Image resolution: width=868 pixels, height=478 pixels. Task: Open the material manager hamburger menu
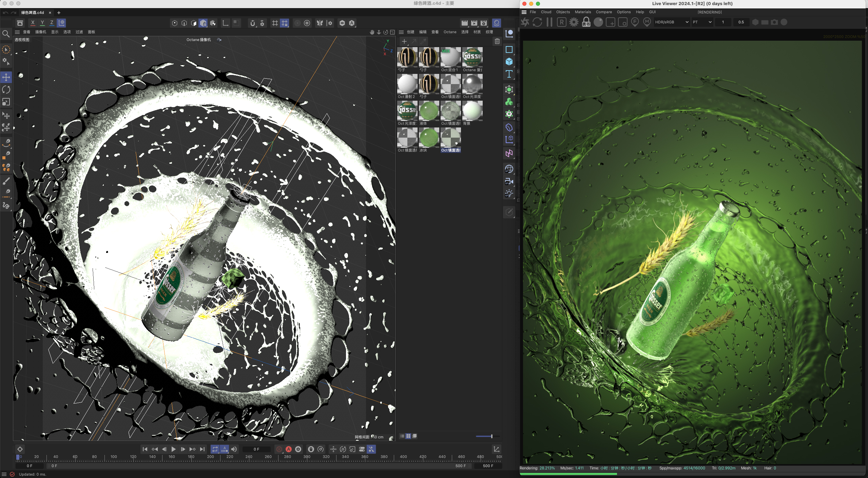pyautogui.click(x=401, y=32)
